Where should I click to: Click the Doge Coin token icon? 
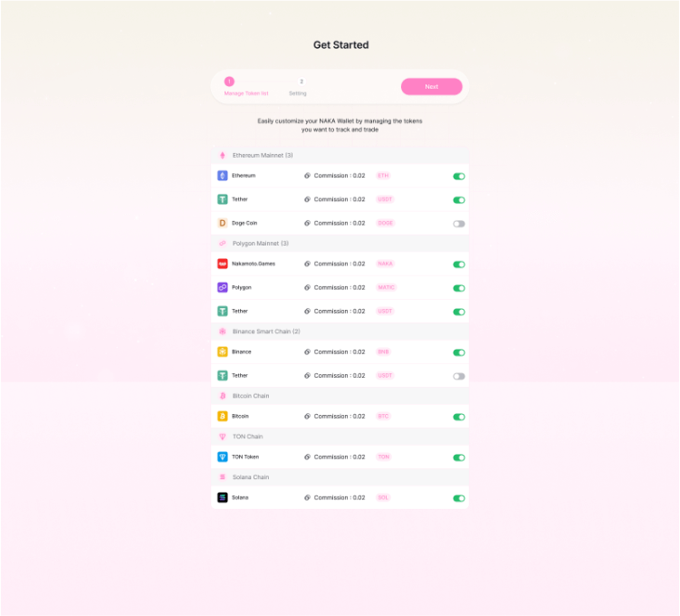tap(223, 223)
